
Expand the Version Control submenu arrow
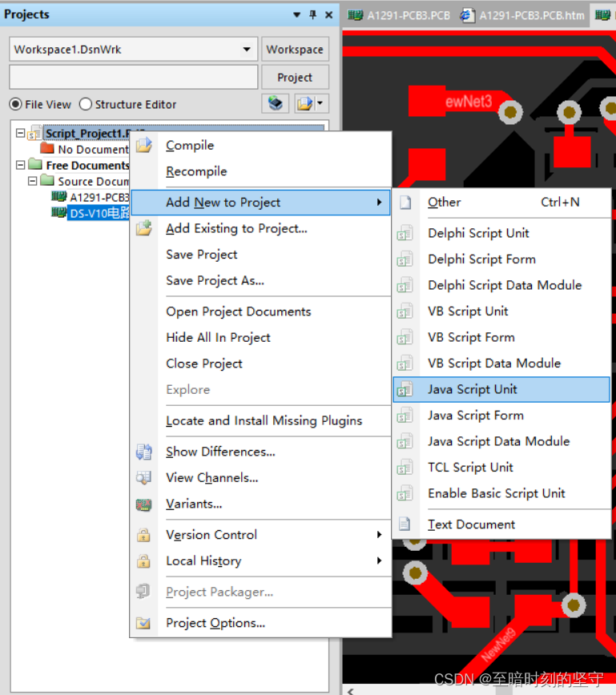click(379, 535)
